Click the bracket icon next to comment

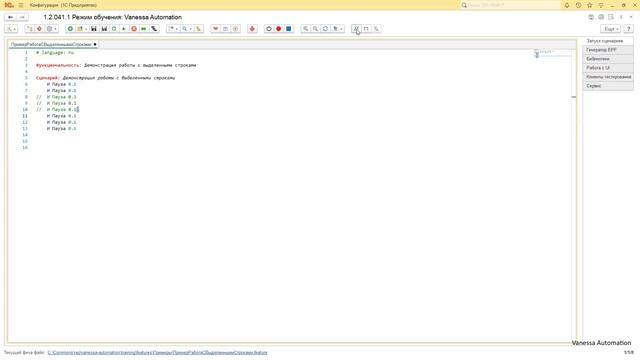(366, 29)
